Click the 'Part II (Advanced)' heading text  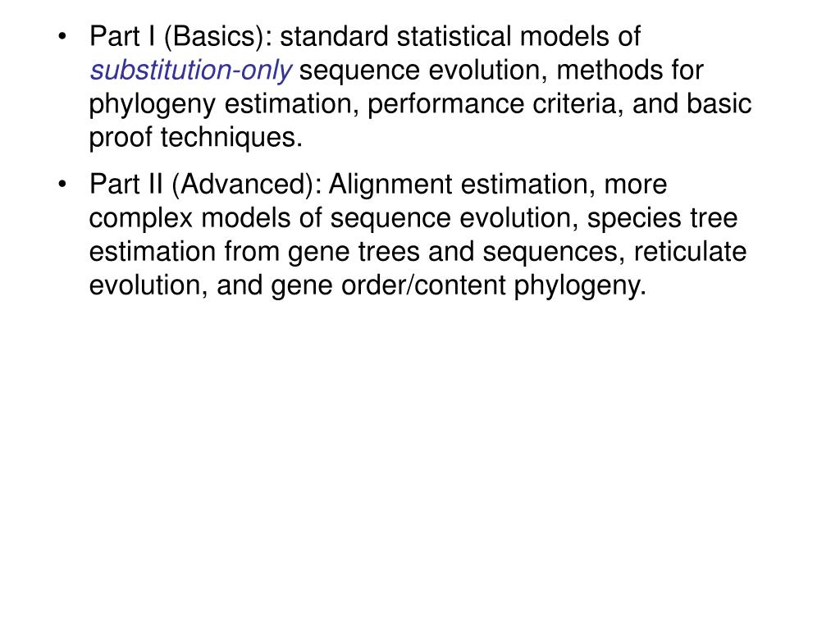coord(203,185)
